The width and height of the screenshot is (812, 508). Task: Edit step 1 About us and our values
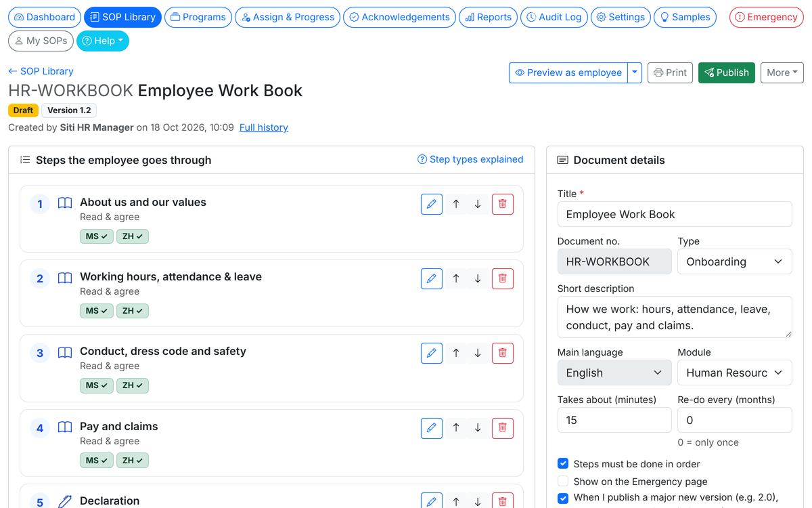[432, 204]
